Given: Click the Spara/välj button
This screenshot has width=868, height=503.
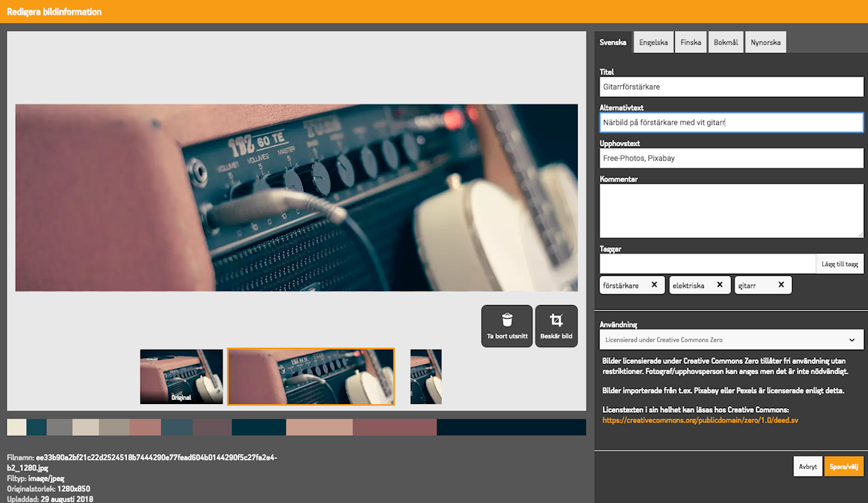Looking at the screenshot, I should click(x=844, y=466).
